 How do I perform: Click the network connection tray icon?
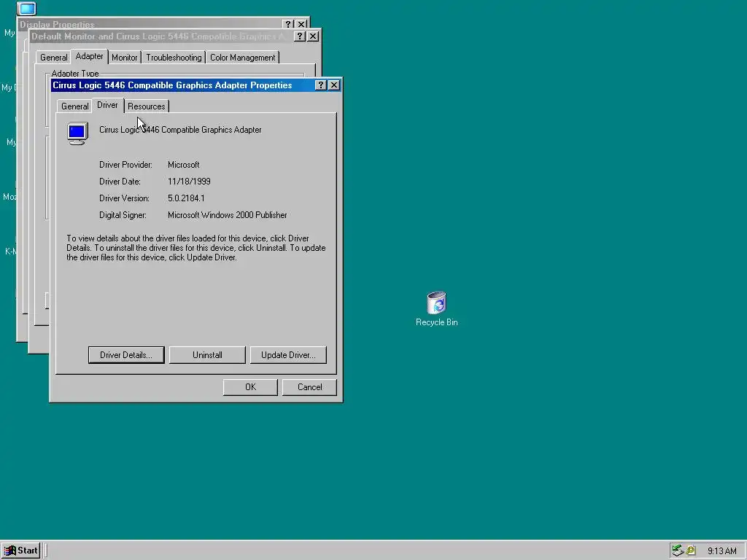tap(678, 551)
